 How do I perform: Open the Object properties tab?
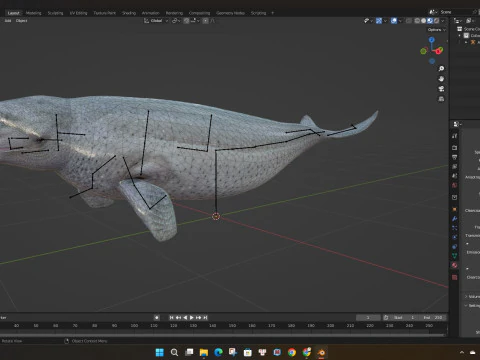[x=454, y=209]
